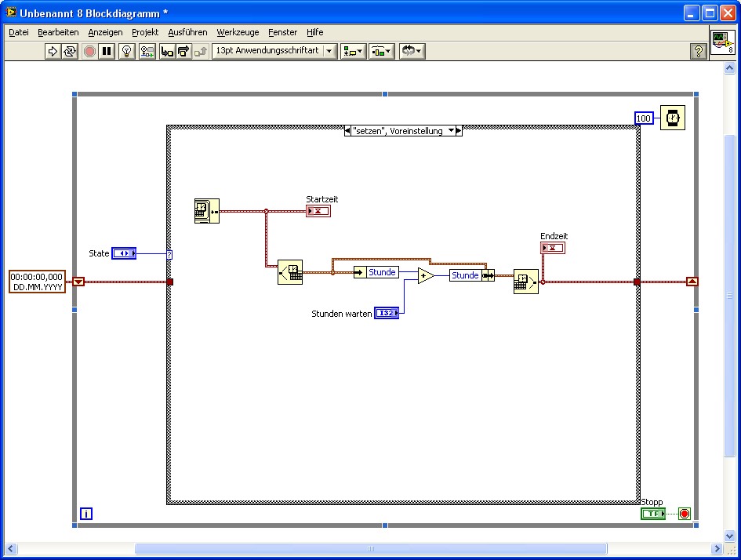Select the Get Date/Time In Seconds node
This screenshot has width=741, height=560.
(x=207, y=211)
